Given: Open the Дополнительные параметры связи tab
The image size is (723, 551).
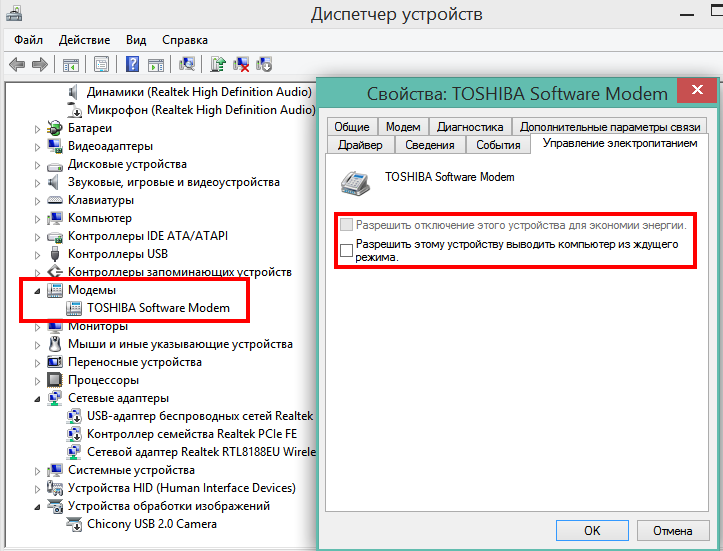Looking at the screenshot, I should coord(610,127).
